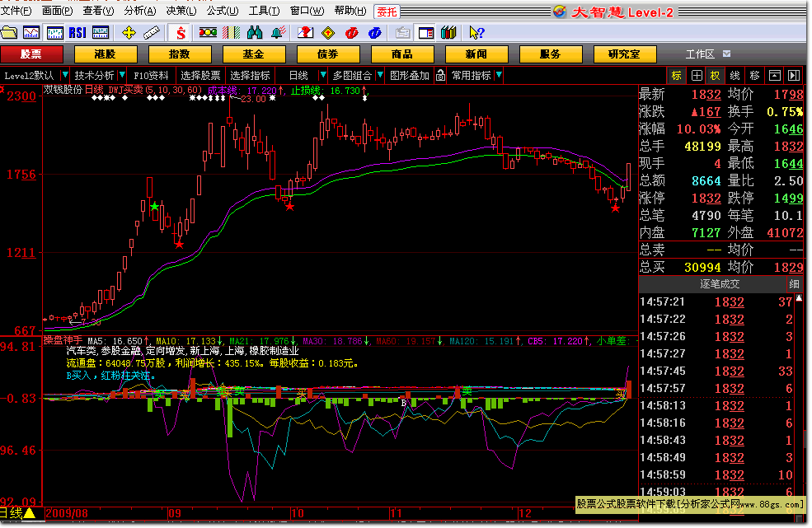Viewport: 812px width, 528px height.
Task: Click the gray clipboard toolbar icon
Action: 402,33
